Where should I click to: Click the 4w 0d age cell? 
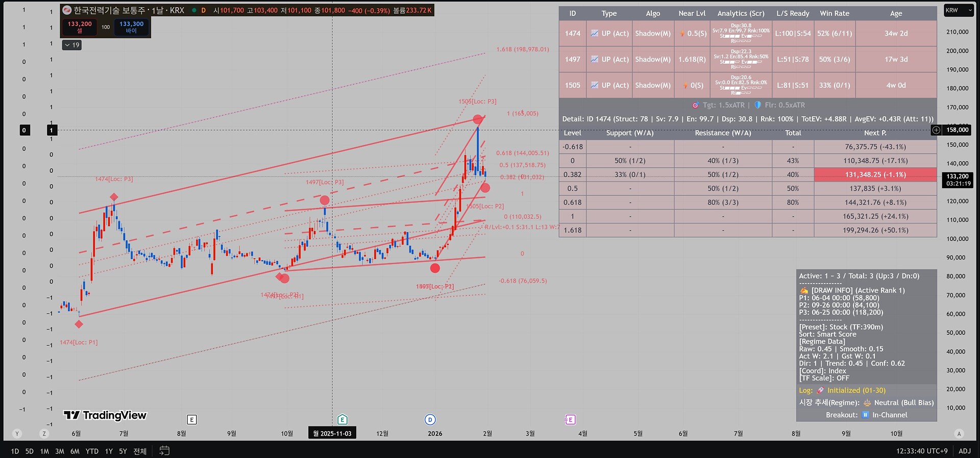[x=896, y=86]
